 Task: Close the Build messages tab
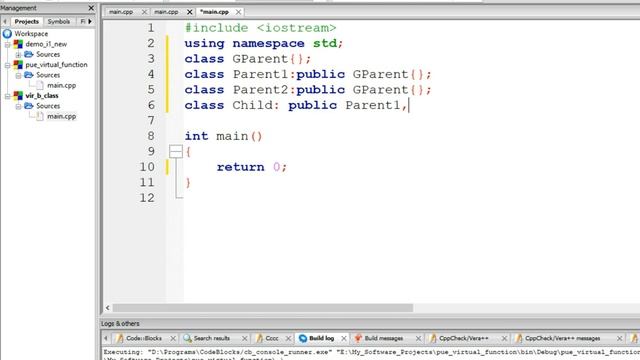[418, 338]
